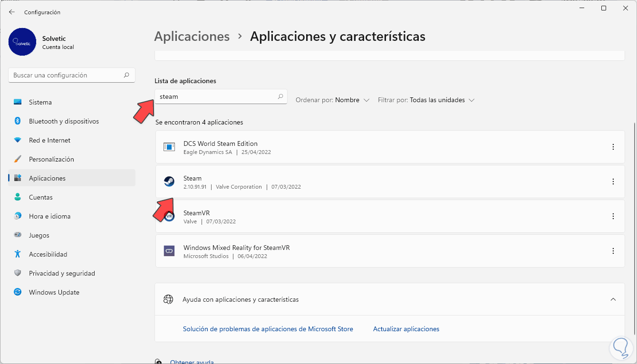This screenshot has width=637, height=364.
Task: Open Bluetooth y dispositivos settings
Action: tap(72, 121)
